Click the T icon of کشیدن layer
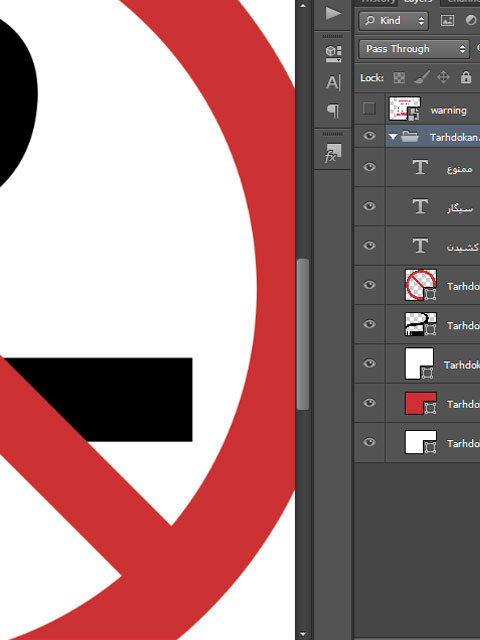The height and width of the screenshot is (640, 480). 420,246
